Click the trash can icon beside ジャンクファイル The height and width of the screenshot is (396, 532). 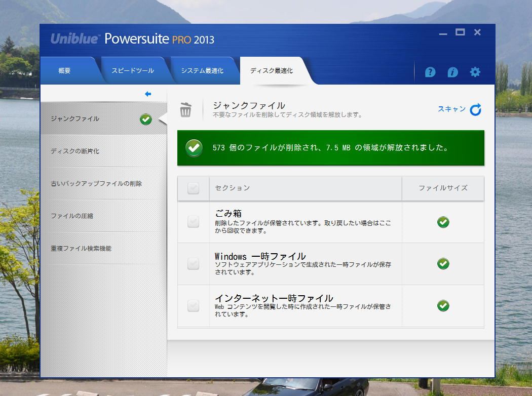pyautogui.click(x=185, y=110)
